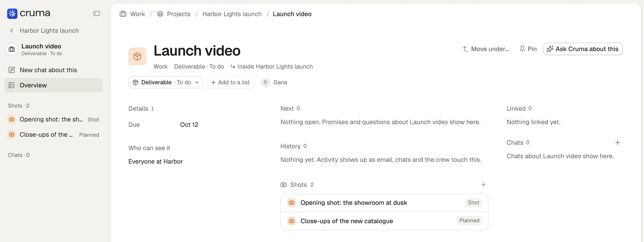Open Harbor Lights launch breadcrumb link

coord(232,14)
